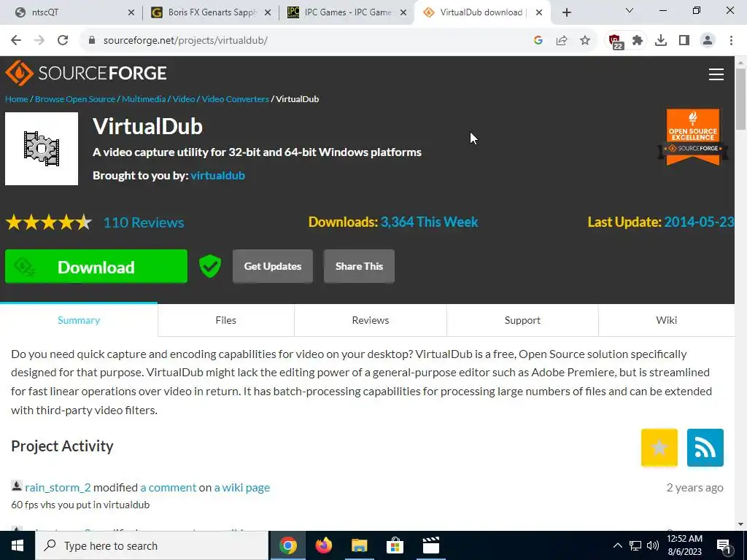The image size is (747, 560).
Task: Open the ad blocker extension icon
Action: [615, 41]
